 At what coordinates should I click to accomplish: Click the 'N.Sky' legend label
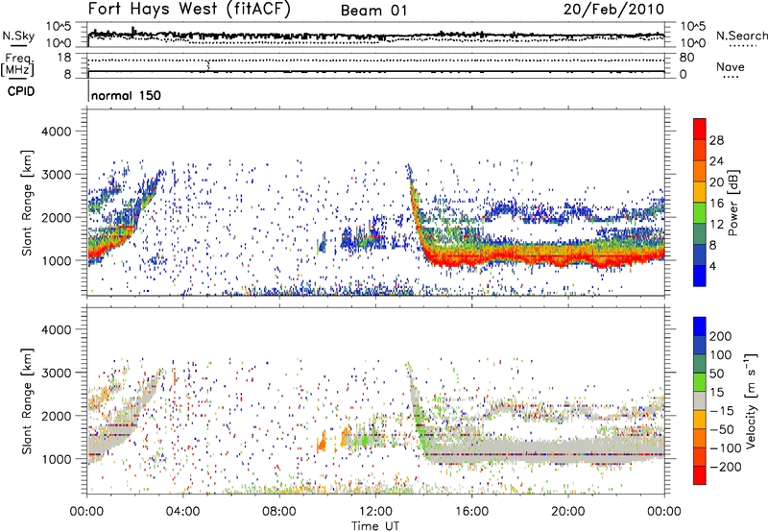[18, 36]
